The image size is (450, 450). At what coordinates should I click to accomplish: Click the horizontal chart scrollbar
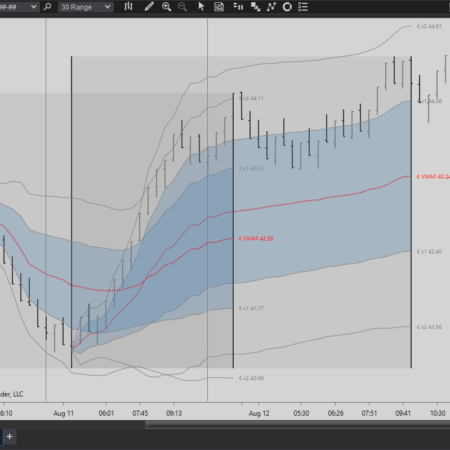(x=297, y=425)
